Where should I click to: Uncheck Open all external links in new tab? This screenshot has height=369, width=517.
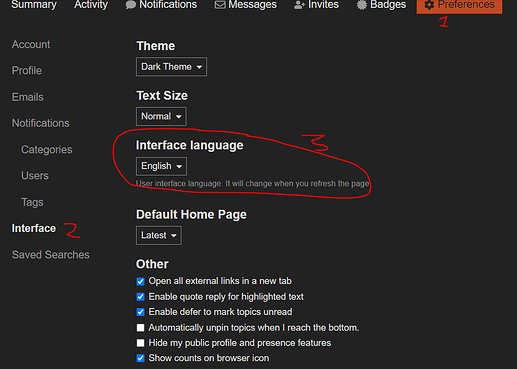tap(141, 281)
